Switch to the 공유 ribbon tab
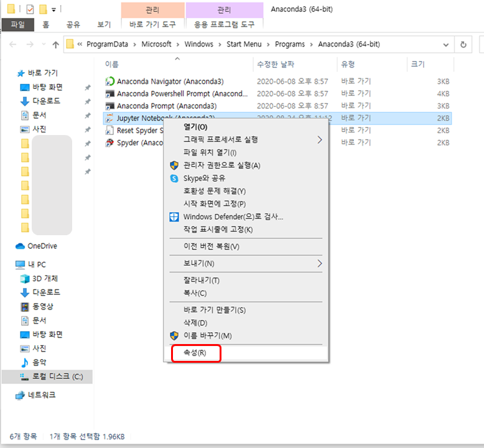This screenshot has height=448, width=484. pyautogui.click(x=73, y=24)
